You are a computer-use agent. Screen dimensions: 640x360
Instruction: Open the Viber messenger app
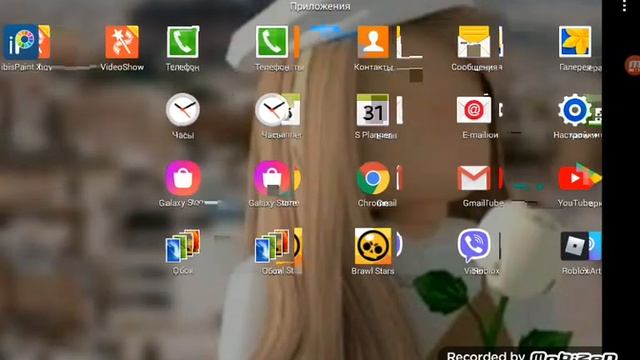point(473,245)
